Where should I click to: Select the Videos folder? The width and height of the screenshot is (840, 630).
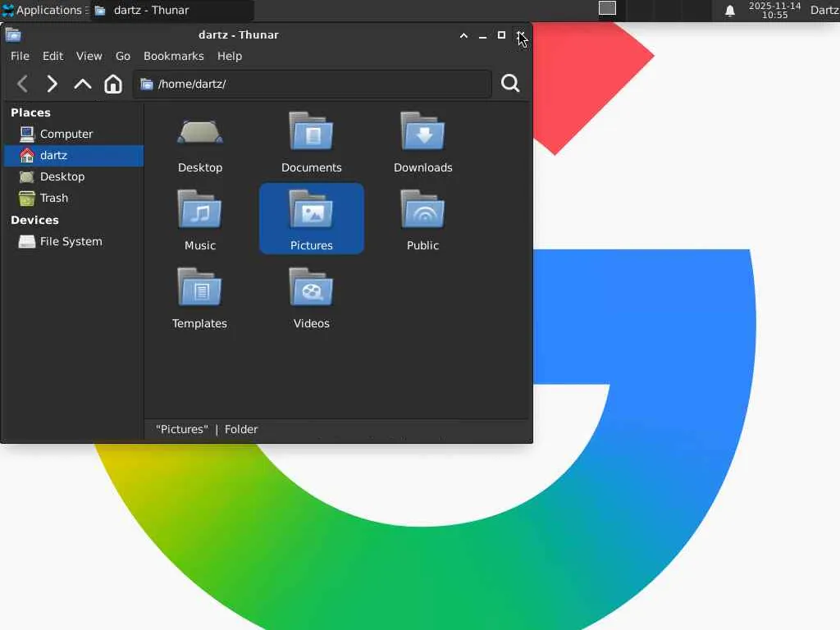click(311, 299)
